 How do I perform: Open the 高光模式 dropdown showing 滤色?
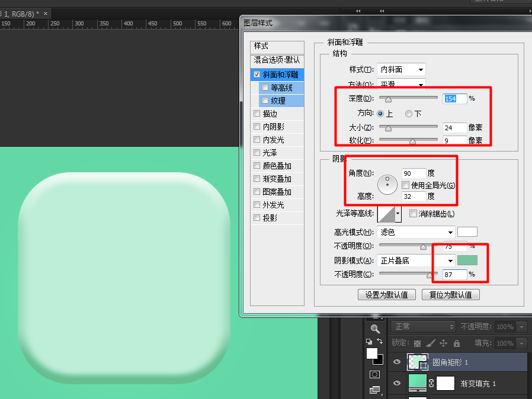[415, 231]
